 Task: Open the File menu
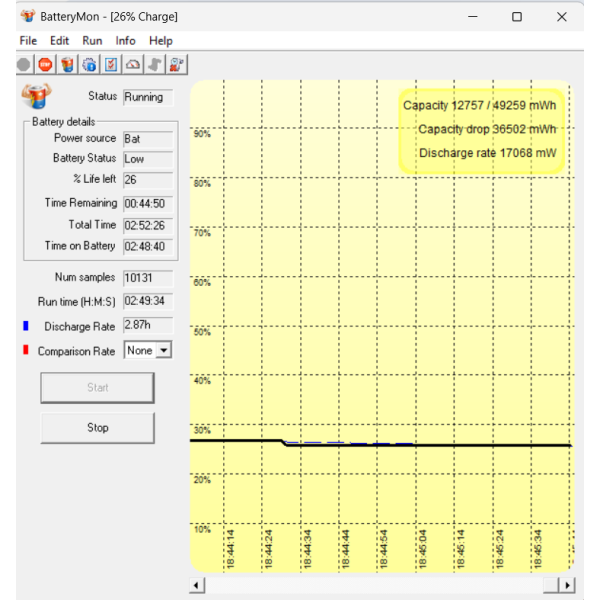pos(28,41)
